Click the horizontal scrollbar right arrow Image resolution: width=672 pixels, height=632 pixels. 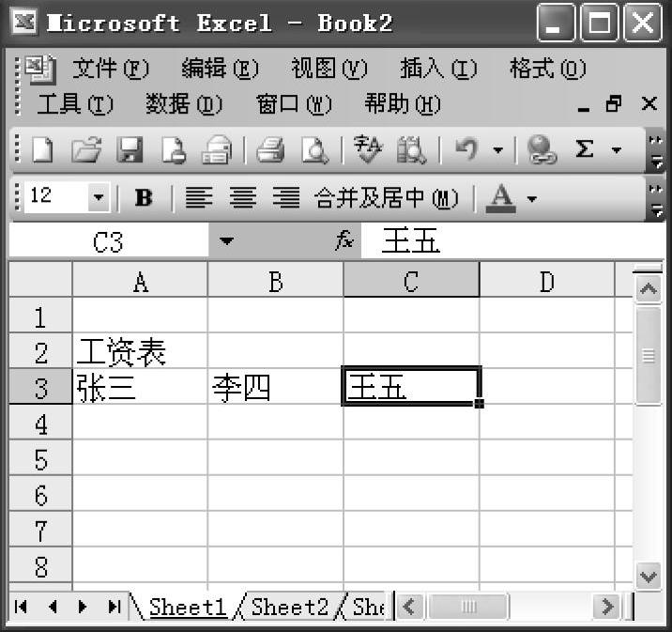[607, 607]
